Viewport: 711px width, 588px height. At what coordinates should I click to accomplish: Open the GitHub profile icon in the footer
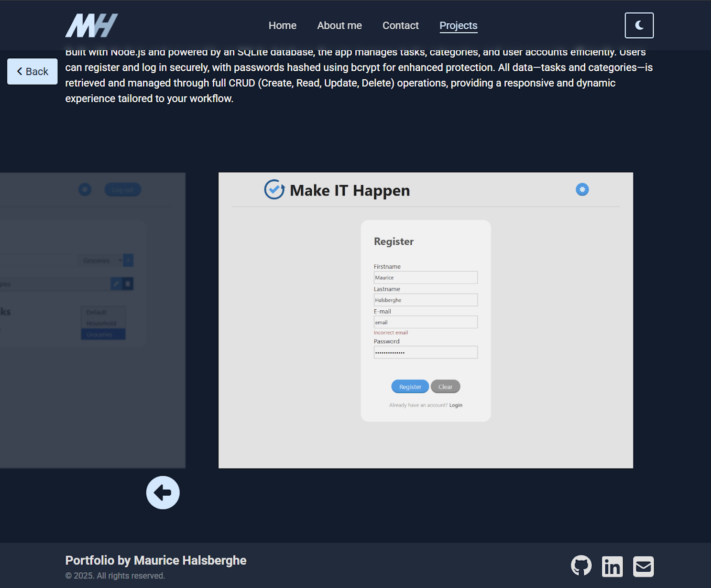(581, 566)
